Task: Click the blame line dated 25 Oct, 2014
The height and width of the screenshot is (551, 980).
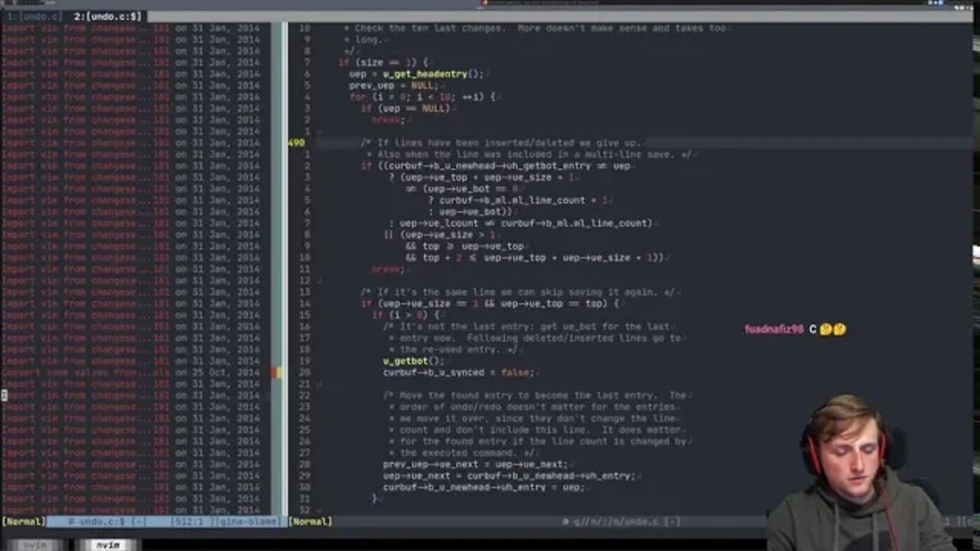Action: click(x=130, y=372)
